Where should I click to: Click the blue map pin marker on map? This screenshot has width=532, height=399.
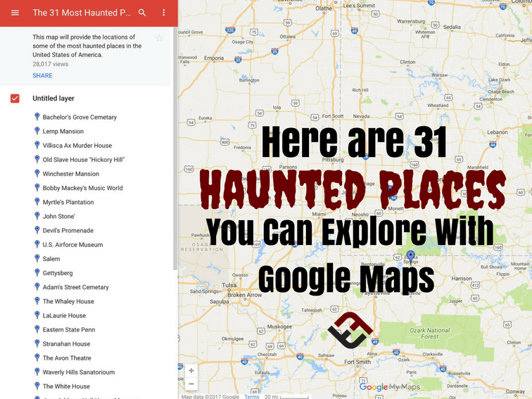411,255
